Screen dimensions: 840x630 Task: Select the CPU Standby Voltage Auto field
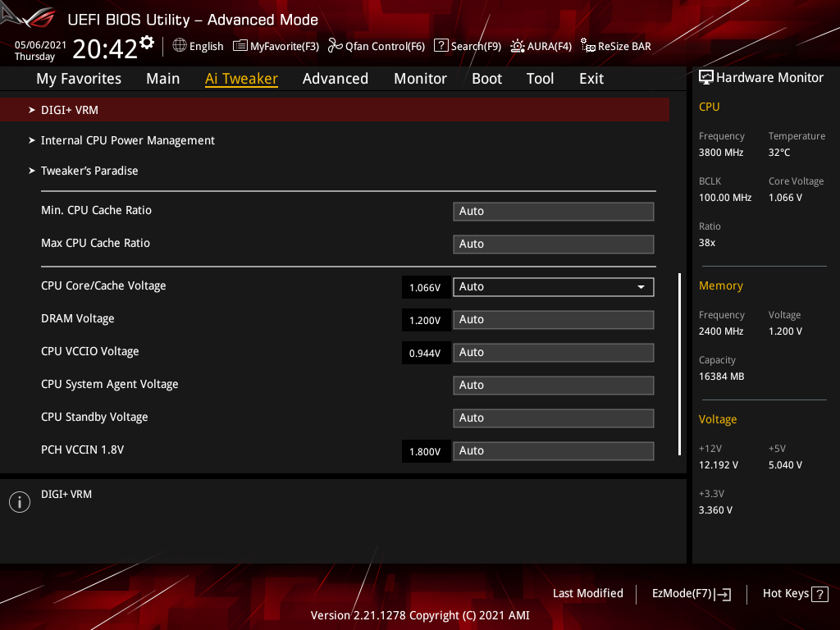pyautogui.click(x=554, y=418)
